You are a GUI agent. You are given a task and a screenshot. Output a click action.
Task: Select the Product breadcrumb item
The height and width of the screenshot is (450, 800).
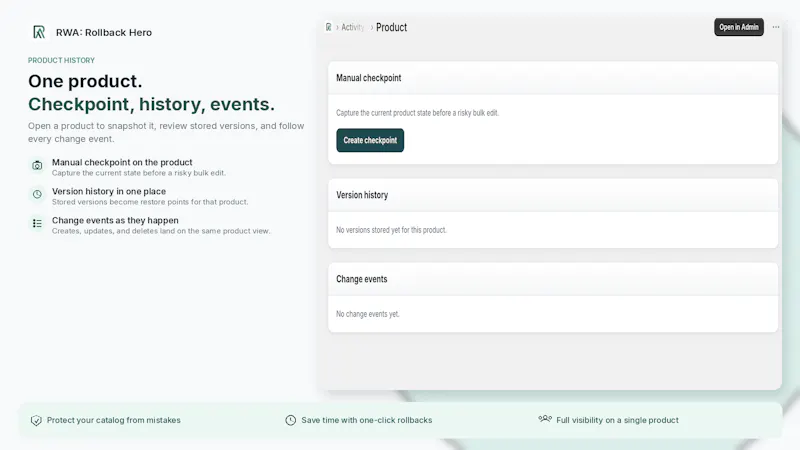[391, 28]
